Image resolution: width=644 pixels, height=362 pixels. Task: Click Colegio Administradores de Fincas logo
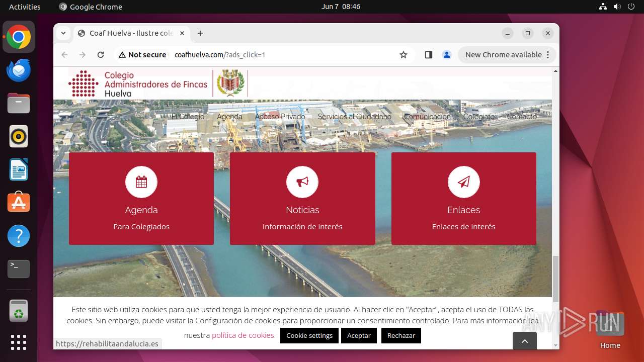[x=138, y=83]
